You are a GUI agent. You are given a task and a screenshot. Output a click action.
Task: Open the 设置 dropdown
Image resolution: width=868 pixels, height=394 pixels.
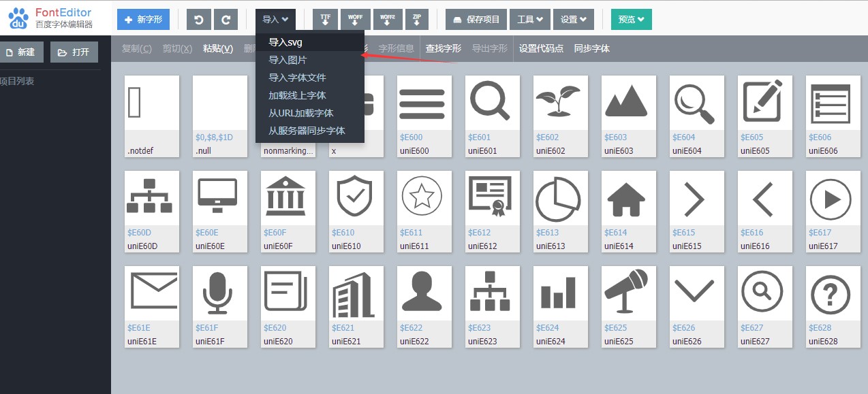pyautogui.click(x=573, y=20)
